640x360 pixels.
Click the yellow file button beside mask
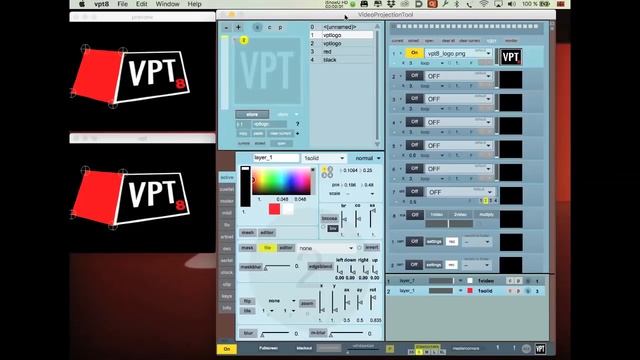(267, 248)
